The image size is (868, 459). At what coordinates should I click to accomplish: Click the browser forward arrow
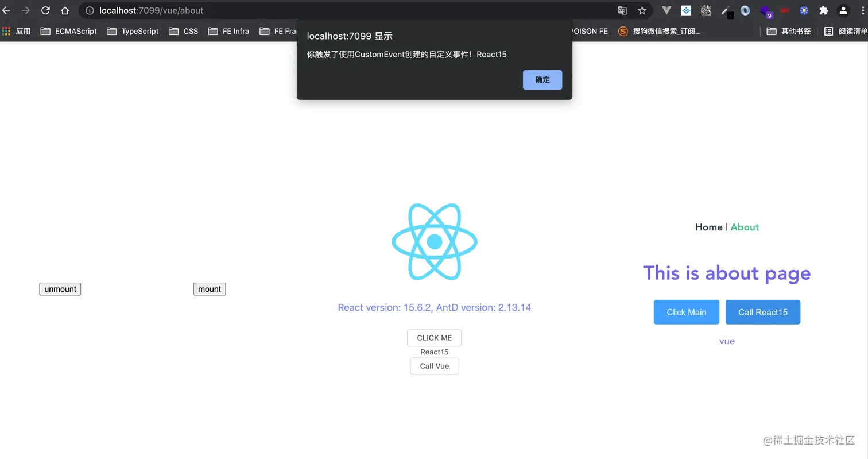(x=26, y=10)
